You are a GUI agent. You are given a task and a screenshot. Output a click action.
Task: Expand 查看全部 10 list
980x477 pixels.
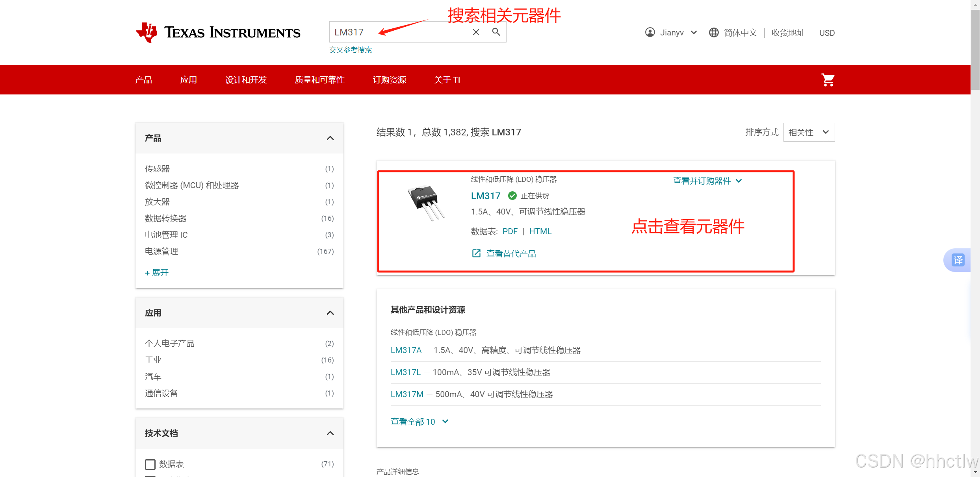(x=419, y=422)
